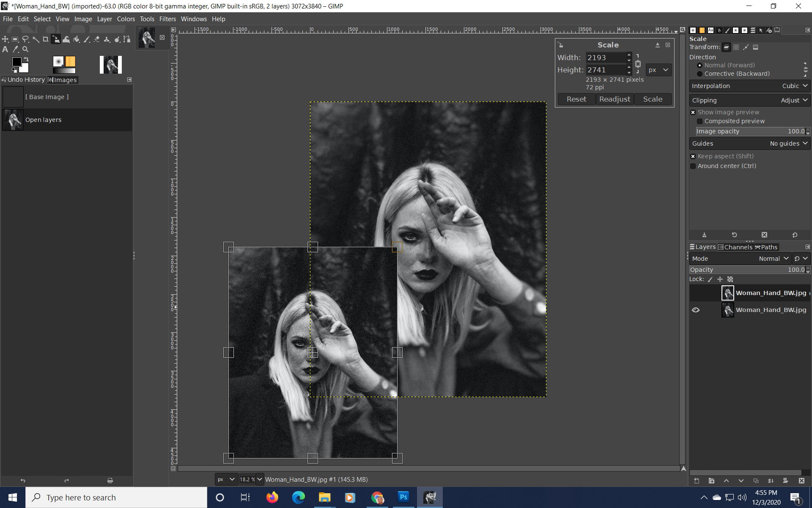Open the Filters menu
Screen dimensions: 812x508
coord(167,19)
